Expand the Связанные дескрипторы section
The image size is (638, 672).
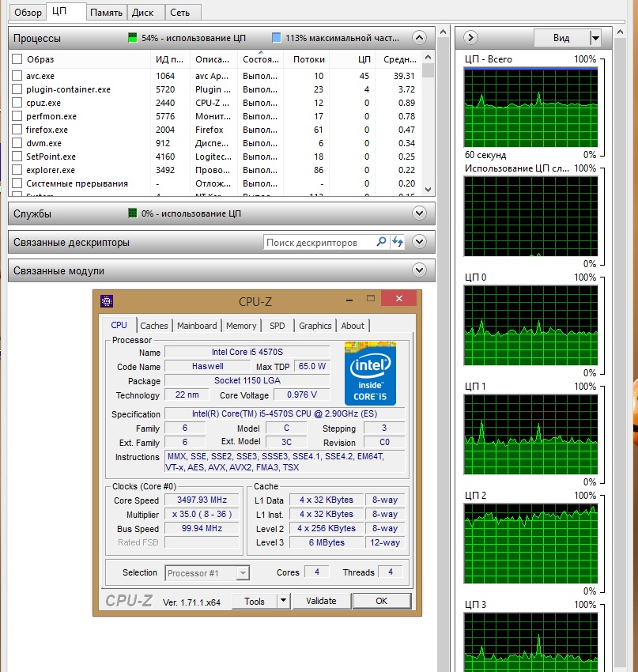click(419, 242)
